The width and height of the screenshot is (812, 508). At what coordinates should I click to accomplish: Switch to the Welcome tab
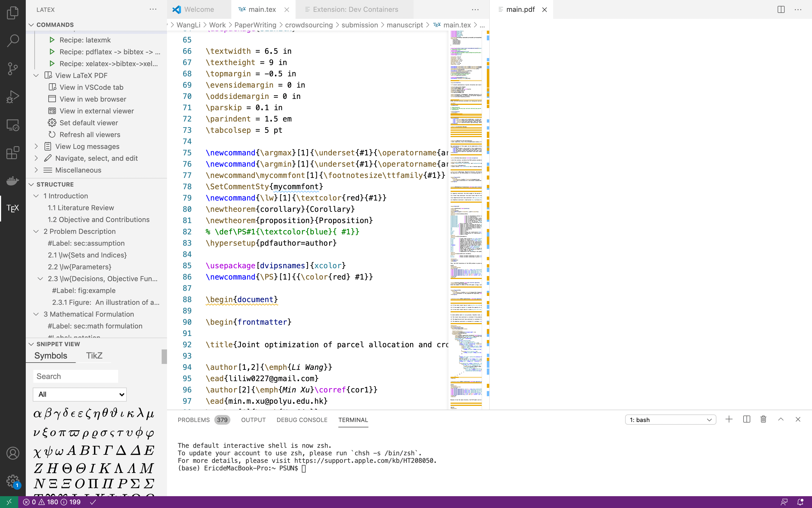(199, 9)
